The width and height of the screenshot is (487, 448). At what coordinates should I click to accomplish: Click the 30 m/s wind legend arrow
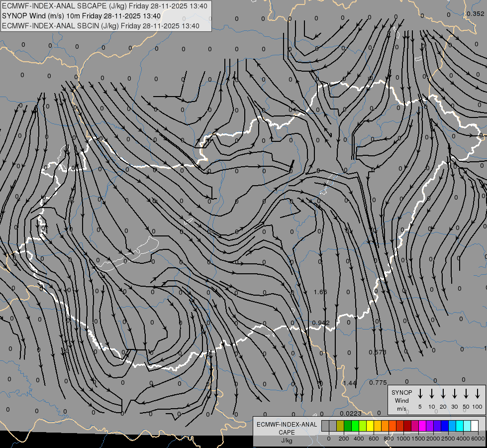pos(454,393)
